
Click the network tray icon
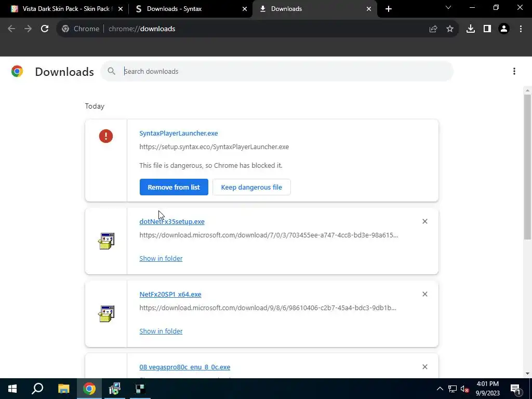(453, 389)
